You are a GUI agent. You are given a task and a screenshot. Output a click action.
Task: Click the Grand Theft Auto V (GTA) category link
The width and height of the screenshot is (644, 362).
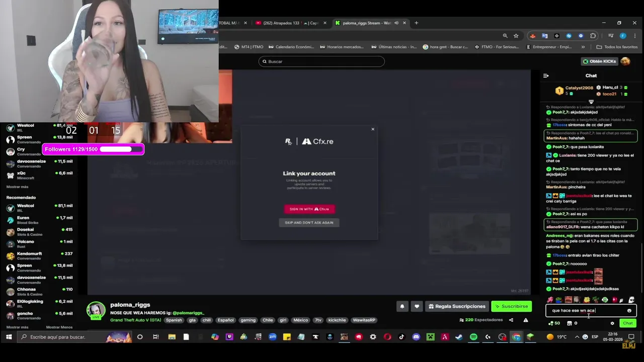(136, 320)
